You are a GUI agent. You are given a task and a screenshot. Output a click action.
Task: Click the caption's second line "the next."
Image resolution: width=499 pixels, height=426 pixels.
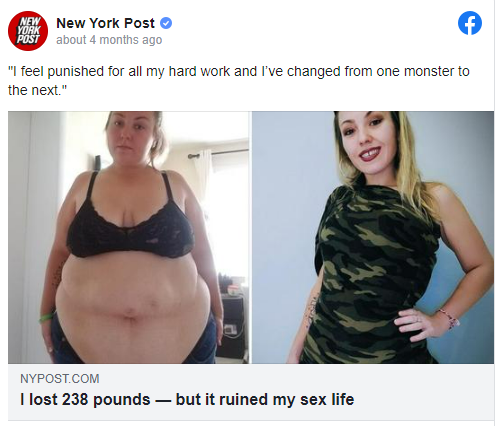click(38, 90)
